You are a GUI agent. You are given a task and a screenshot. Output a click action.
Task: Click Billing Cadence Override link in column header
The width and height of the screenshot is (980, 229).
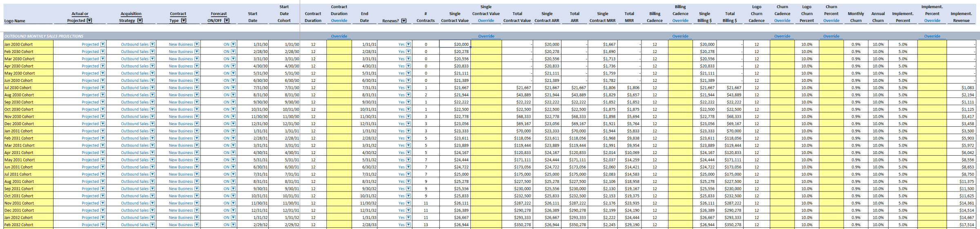680,21
